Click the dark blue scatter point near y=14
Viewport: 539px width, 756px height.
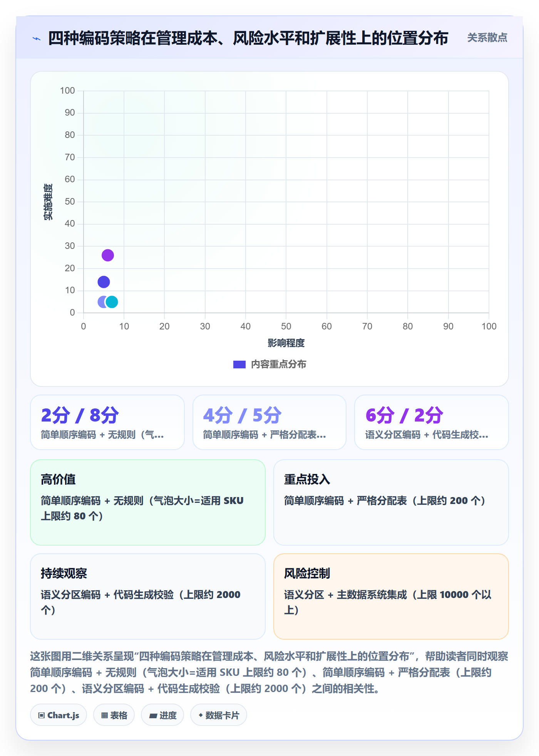pyautogui.click(x=104, y=282)
